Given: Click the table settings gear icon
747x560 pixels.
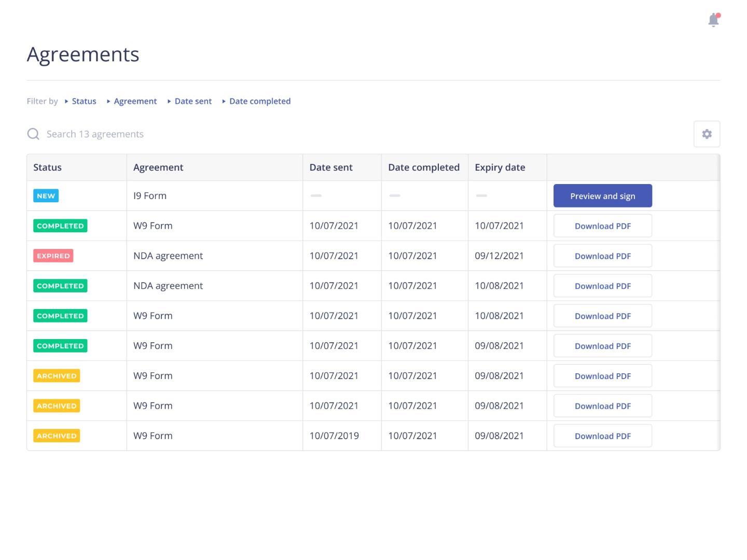Looking at the screenshot, I should click(707, 134).
